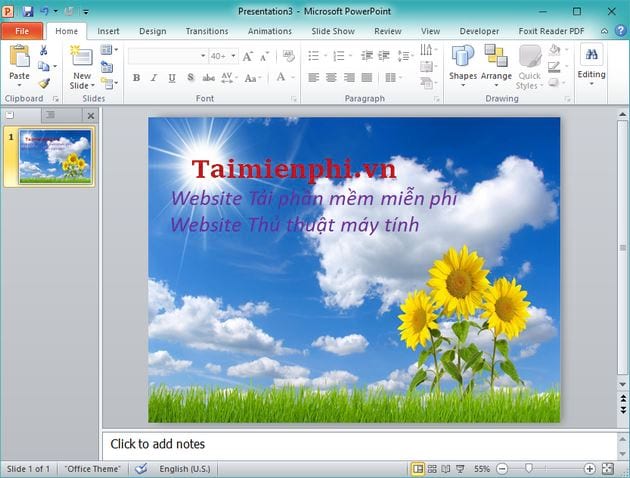The width and height of the screenshot is (630, 478).
Task: Switch to the Transitions tab
Action: (x=207, y=31)
